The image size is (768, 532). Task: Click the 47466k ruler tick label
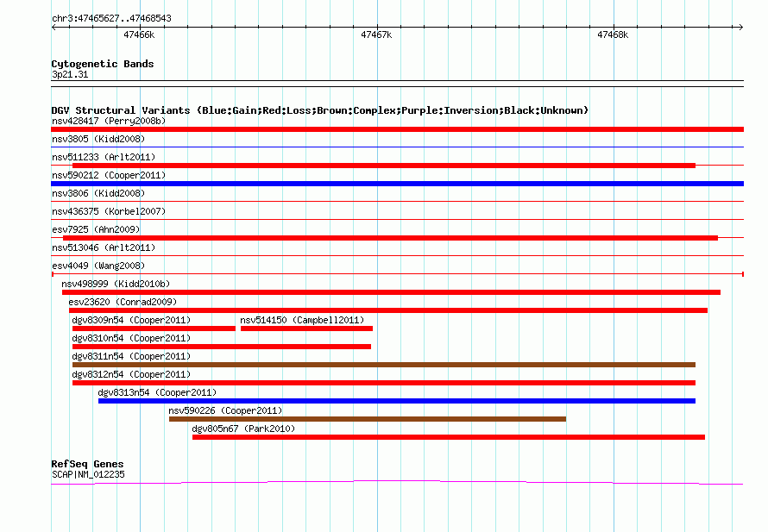pyautogui.click(x=139, y=34)
